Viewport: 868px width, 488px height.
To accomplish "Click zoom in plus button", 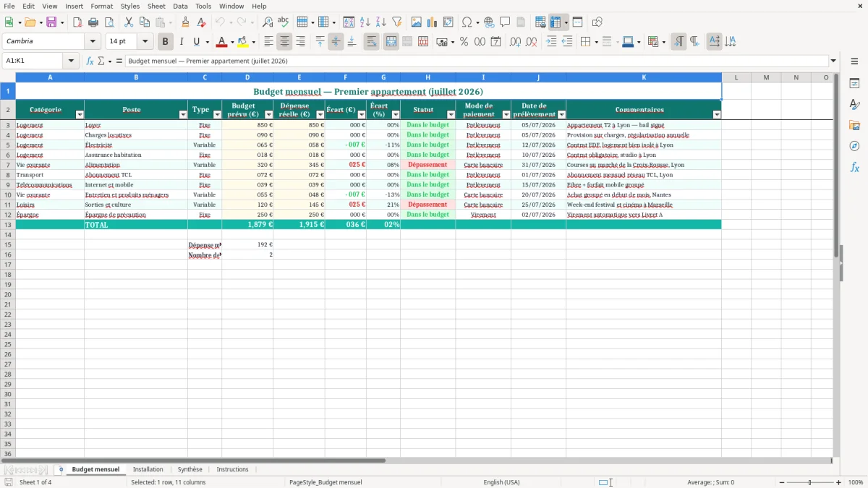I will coord(839,482).
